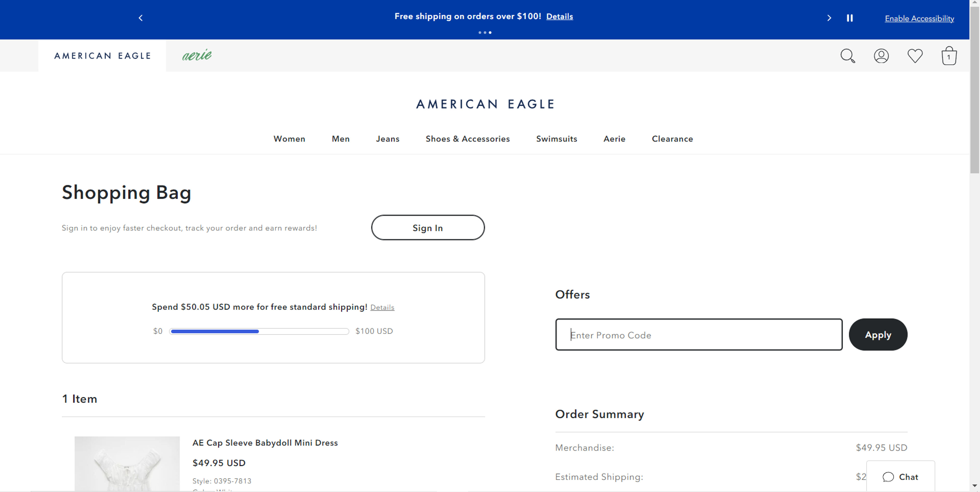Pause the banner carousel
980x492 pixels.
(850, 18)
